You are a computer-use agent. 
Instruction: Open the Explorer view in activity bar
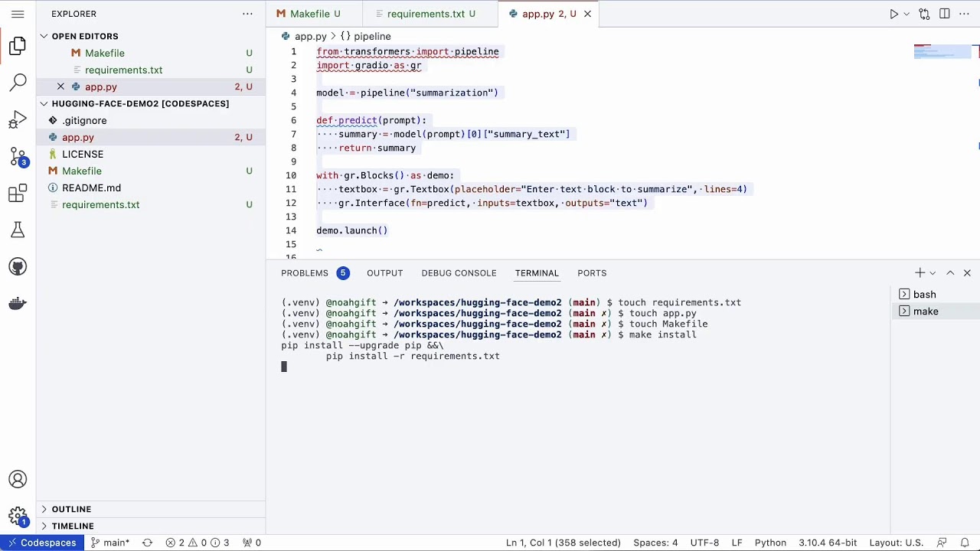[x=18, y=46]
